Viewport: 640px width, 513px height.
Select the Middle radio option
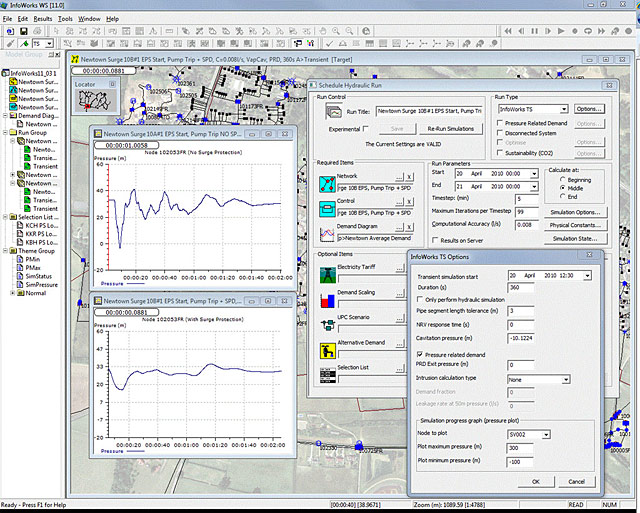point(563,188)
